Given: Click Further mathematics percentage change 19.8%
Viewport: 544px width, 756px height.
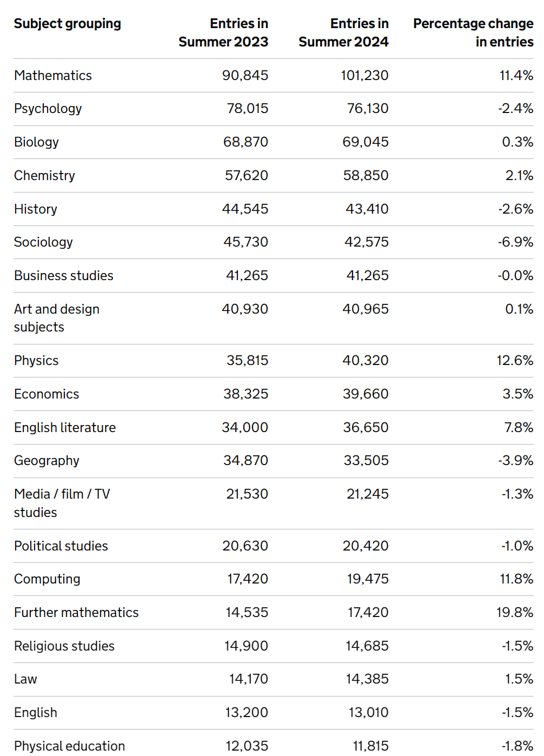Looking at the screenshot, I should click(x=515, y=613).
